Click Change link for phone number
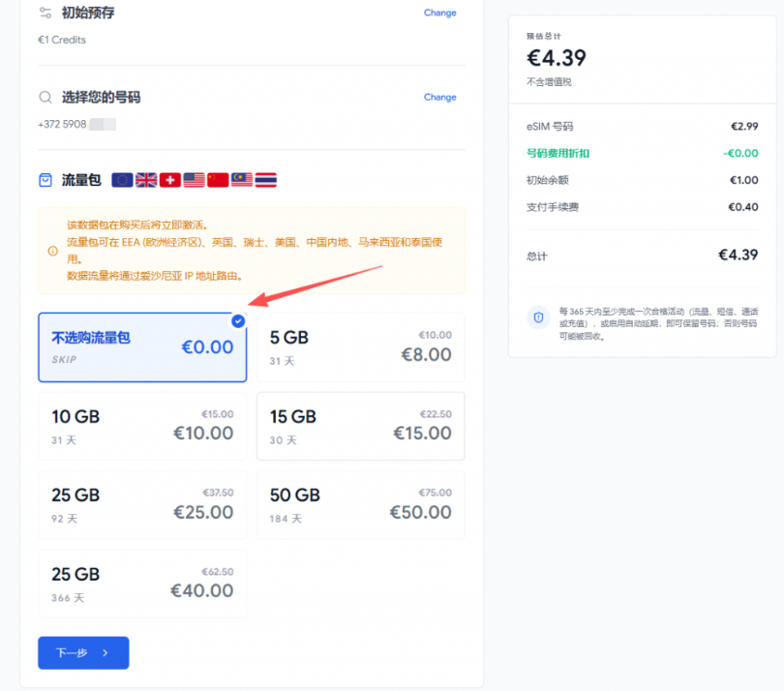The height and width of the screenshot is (691, 784). (x=440, y=97)
